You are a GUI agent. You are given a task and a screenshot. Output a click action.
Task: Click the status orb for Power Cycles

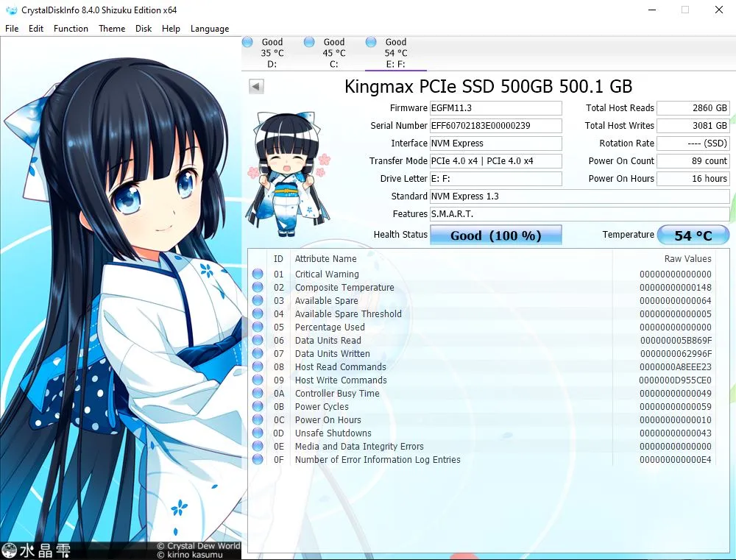(x=258, y=406)
